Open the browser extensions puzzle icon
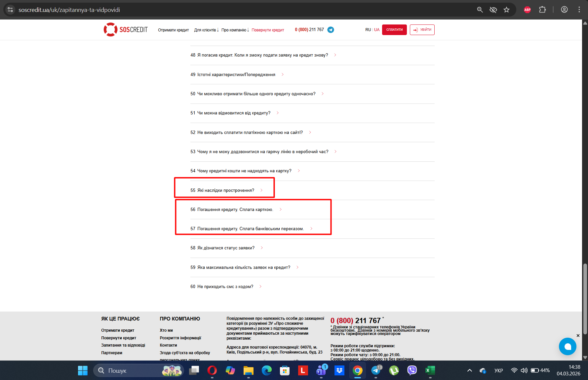The image size is (588, 380). (542, 10)
